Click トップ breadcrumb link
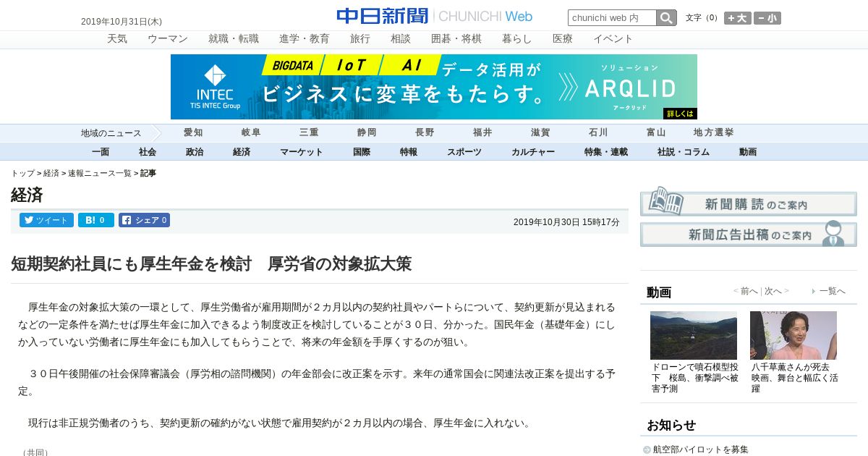 22,173
